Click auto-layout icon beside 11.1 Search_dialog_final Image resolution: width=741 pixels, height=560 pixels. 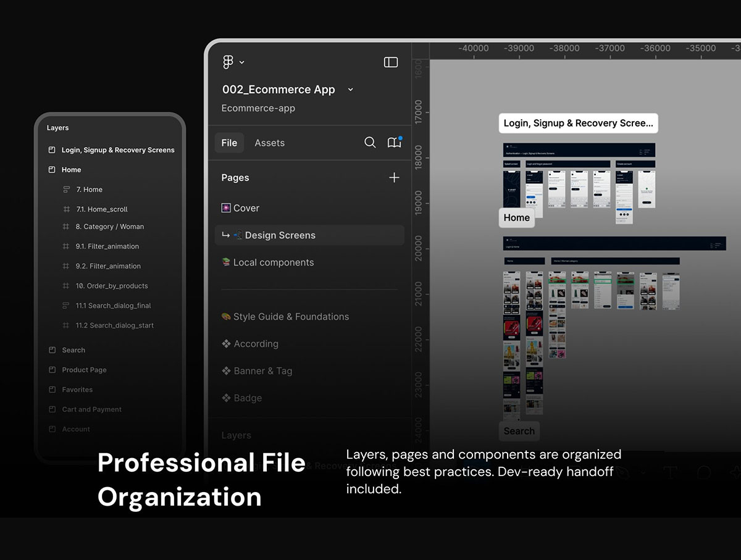click(x=66, y=306)
